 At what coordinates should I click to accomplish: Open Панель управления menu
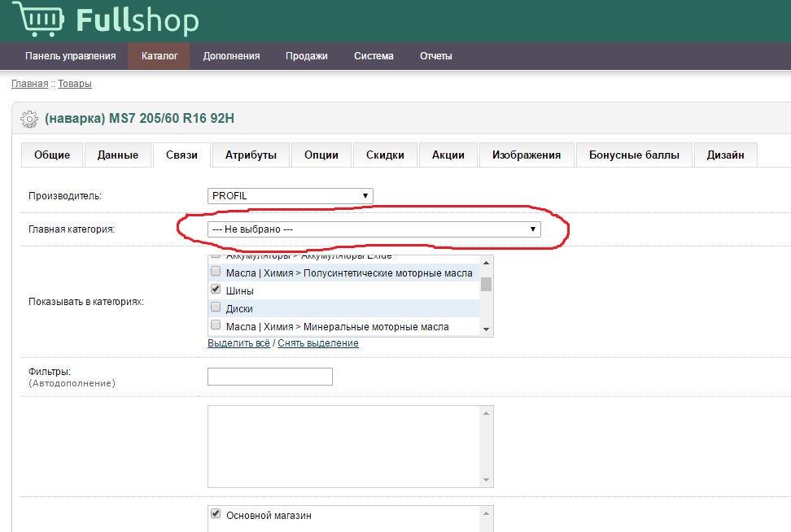[71, 56]
